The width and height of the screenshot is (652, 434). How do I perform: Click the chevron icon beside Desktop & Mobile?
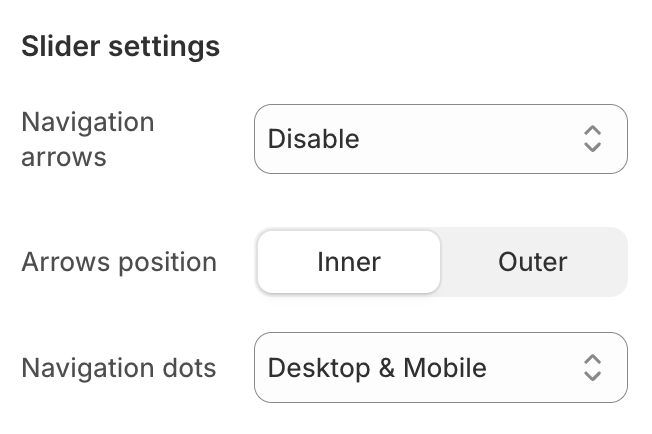click(x=592, y=368)
